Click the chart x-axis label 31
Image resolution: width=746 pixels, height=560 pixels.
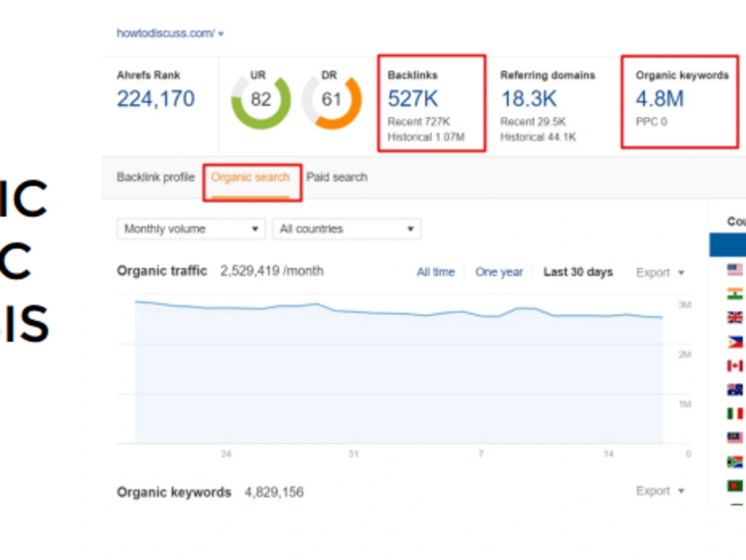pyautogui.click(x=353, y=454)
